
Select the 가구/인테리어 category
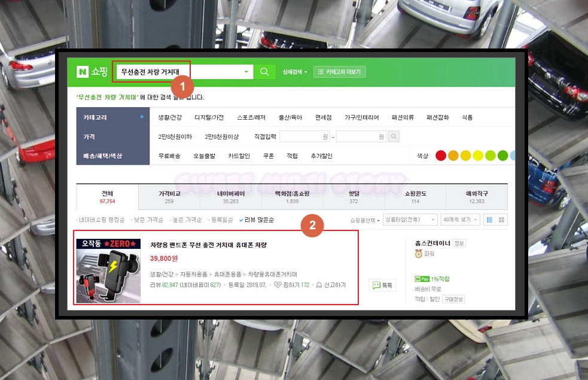(x=361, y=117)
